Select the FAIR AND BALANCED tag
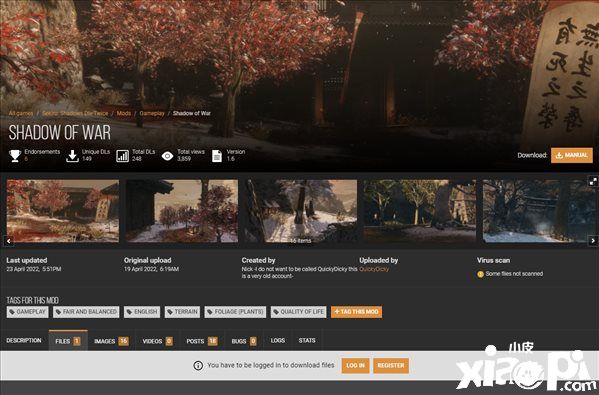This screenshot has height=395, width=599. click(86, 312)
